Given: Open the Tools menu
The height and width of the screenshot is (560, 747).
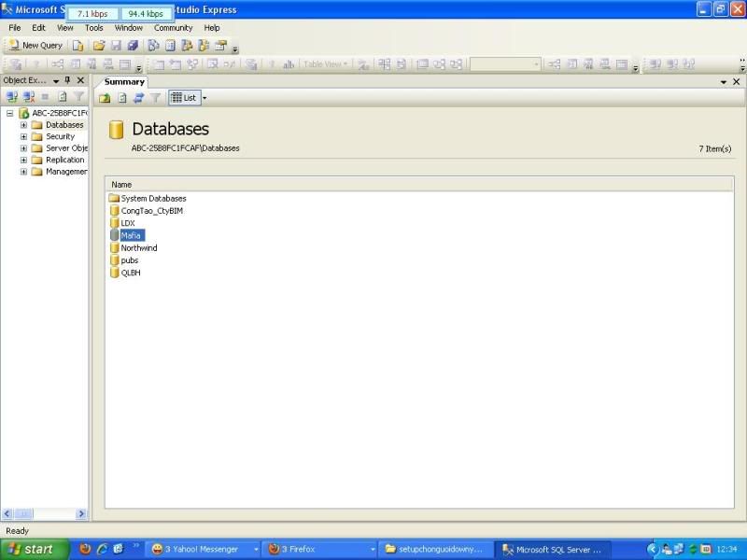Looking at the screenshot, I should point(94,28).
